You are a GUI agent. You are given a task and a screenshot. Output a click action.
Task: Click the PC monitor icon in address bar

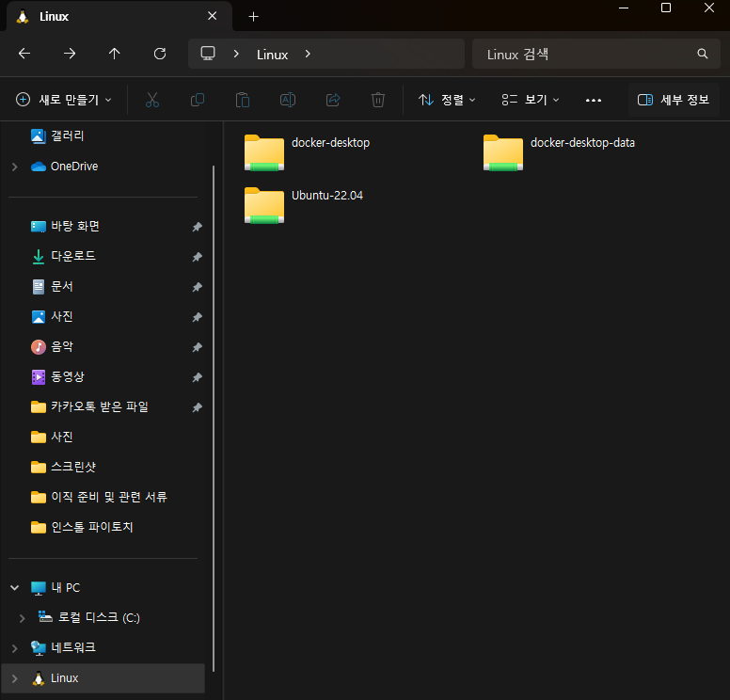(208, 54)
